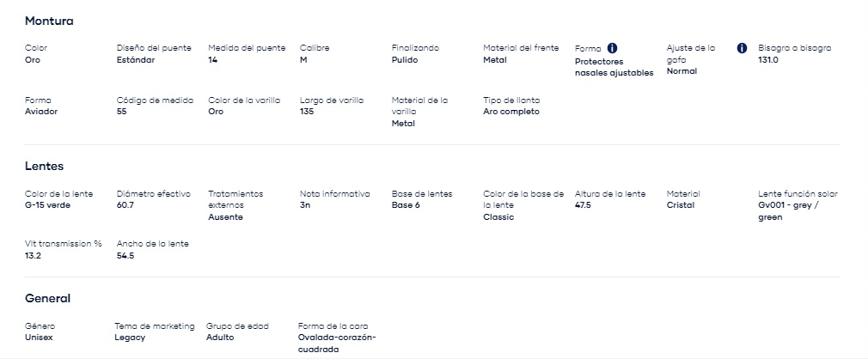The image size is (868, 359).
Task: Click the info icon beside Ajuste de la gafa
Action: [743, 48]
